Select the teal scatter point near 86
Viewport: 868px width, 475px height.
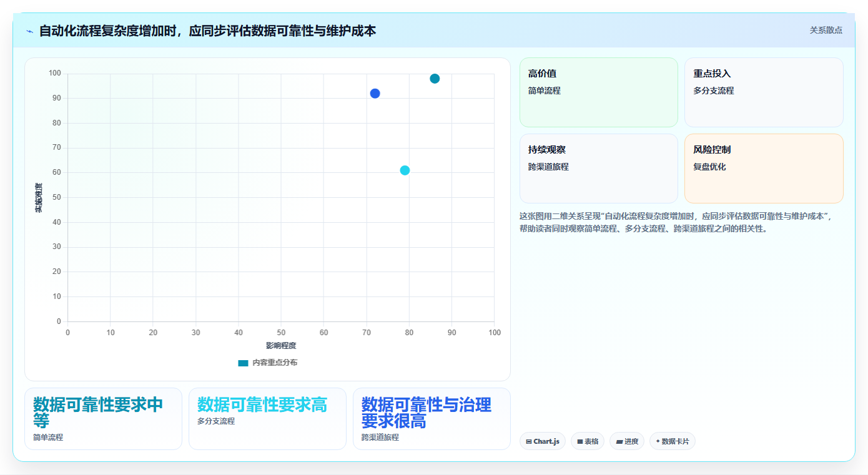(435, 79)
